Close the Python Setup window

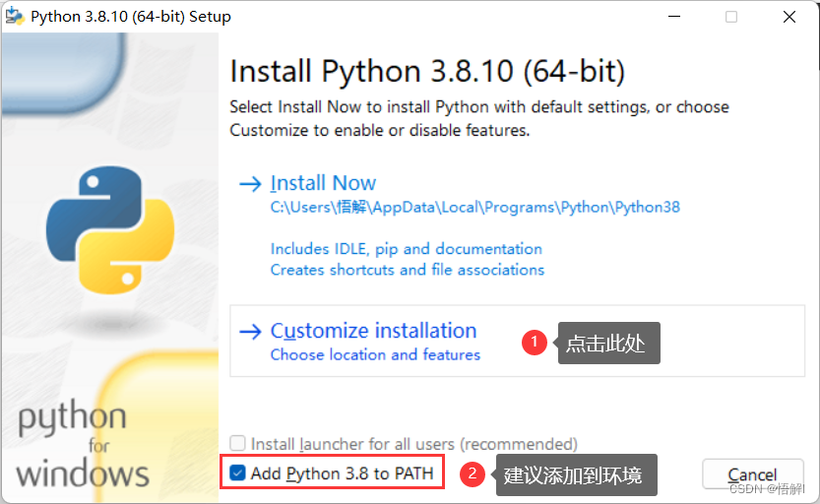coord(789,17)
